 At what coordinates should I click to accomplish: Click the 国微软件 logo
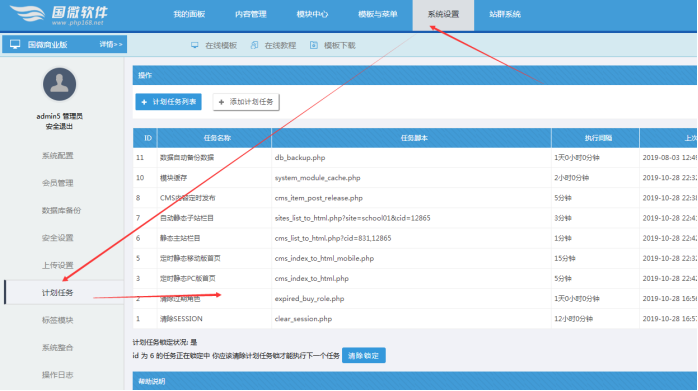pyautogui.click(x=59, y=15)
